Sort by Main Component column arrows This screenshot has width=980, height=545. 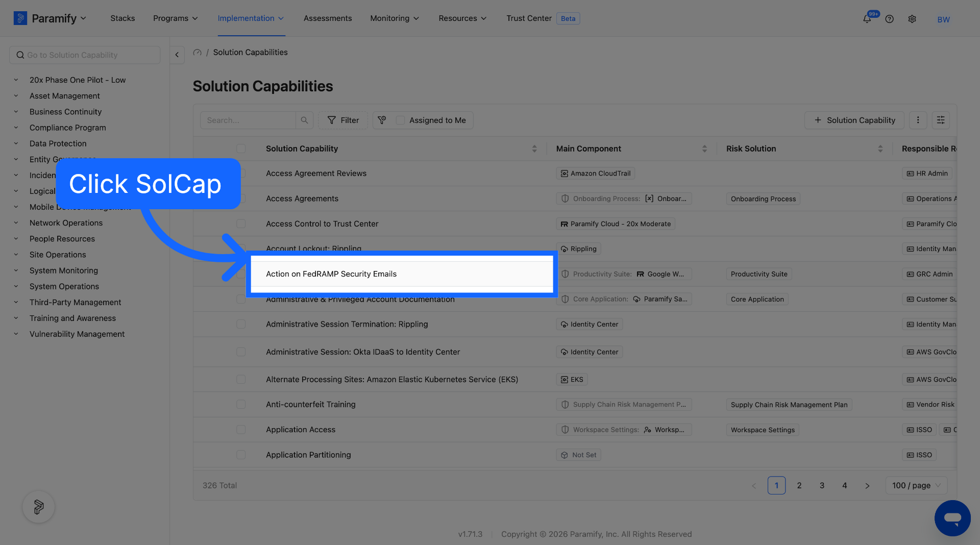704,148
